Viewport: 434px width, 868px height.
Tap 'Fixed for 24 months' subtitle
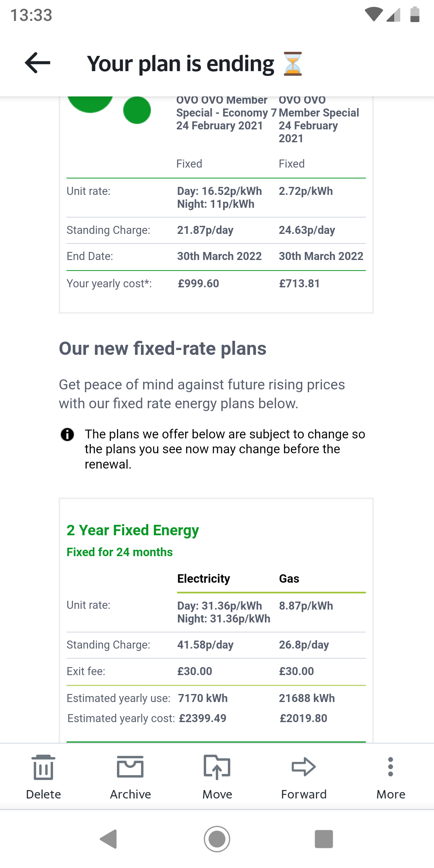(120, 552)
